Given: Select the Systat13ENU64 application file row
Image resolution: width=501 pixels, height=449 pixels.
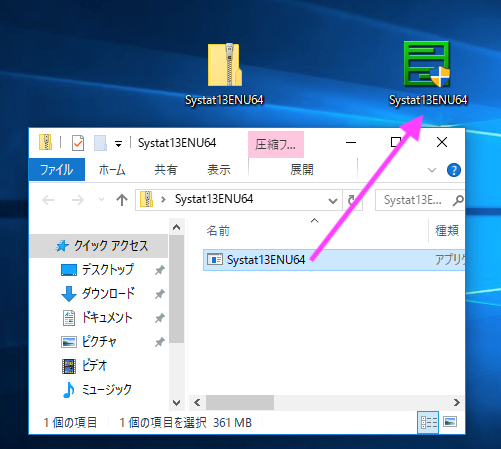Looking at the screenshot, I should (334, 260).
